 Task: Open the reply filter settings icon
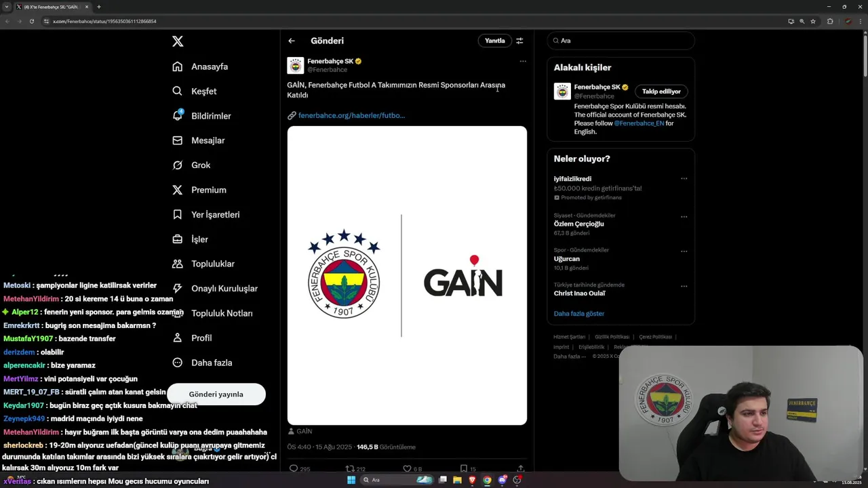pyautogui.click(x=519, y=41)
